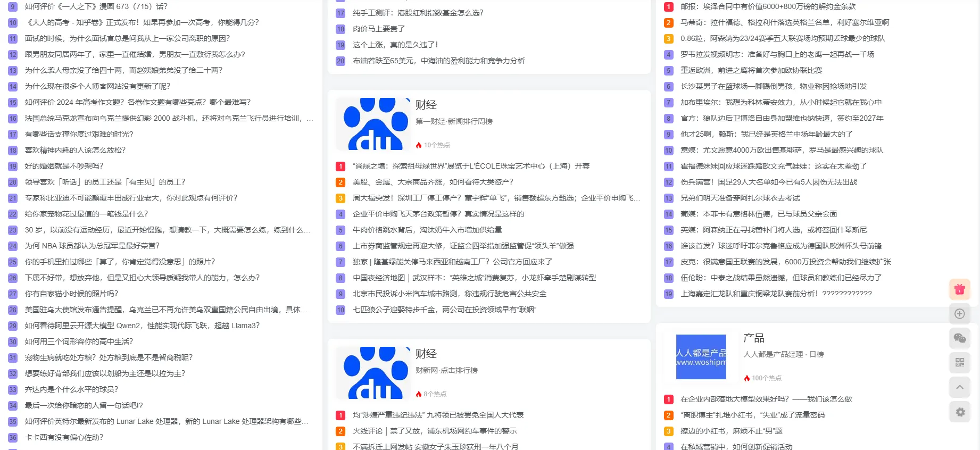
Task: Open 为什么现在很多个人博客网站没有更新了呢 link
Action: (x=97, y=86)
